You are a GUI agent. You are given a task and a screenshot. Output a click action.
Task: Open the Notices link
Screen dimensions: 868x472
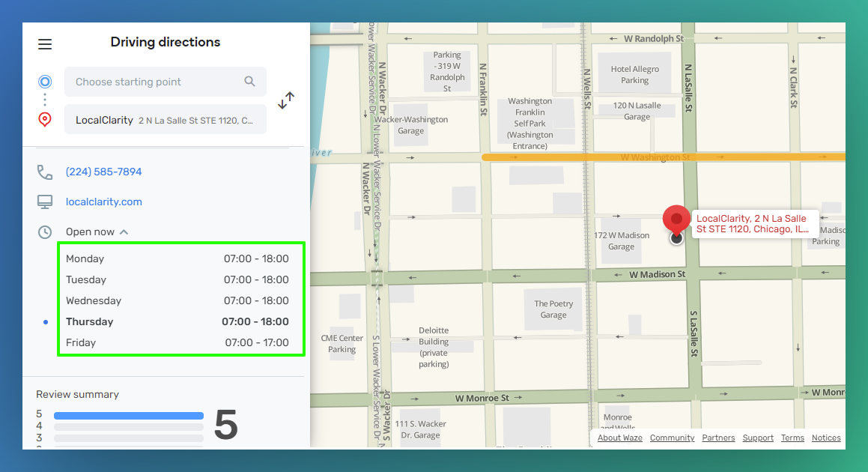pos(826,438)
